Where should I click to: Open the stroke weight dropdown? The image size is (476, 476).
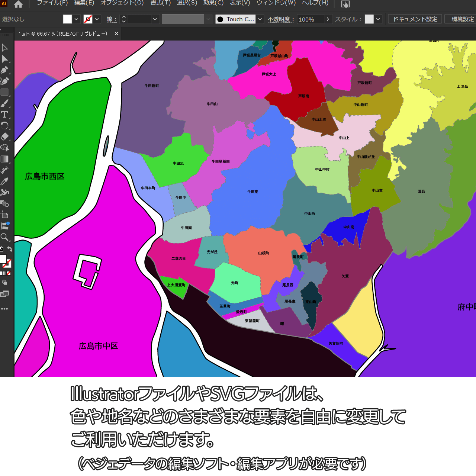(155, 19)
